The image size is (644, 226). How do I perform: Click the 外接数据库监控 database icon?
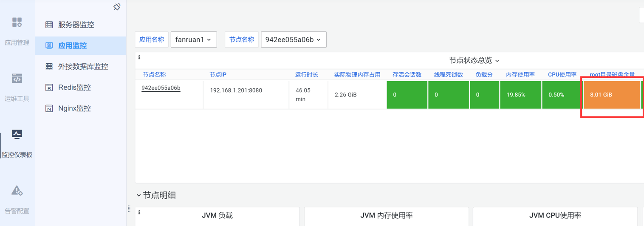point(49,66)
